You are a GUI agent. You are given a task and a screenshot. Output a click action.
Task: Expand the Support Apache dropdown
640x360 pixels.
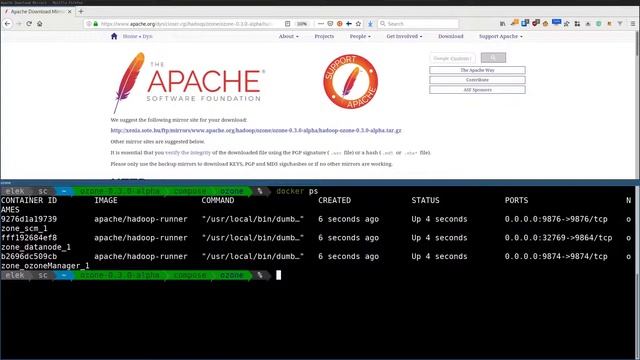[x=500, y=36]
